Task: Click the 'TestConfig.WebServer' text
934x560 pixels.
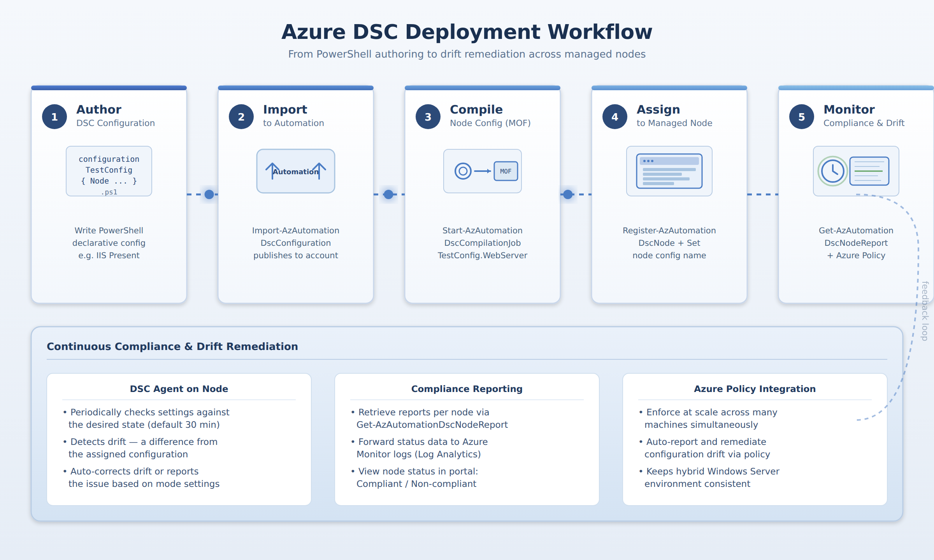Action: pos(483,255)
